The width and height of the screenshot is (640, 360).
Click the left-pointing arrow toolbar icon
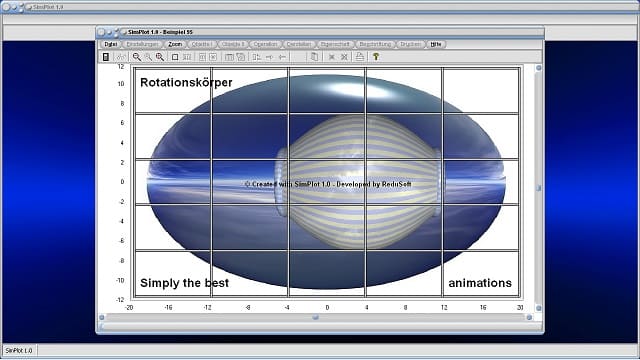coord(282,57)
